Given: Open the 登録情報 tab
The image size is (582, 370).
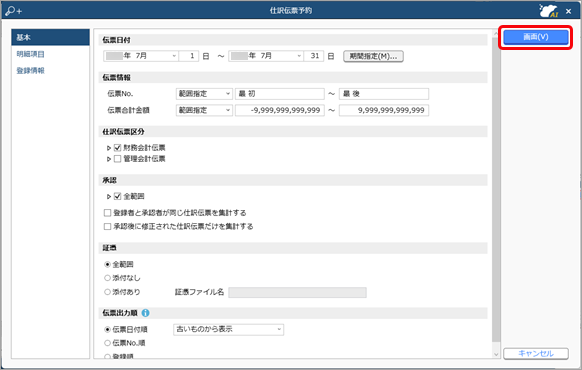Looking at the screenshot, I should pyautogui.click(x=30, y=71).
